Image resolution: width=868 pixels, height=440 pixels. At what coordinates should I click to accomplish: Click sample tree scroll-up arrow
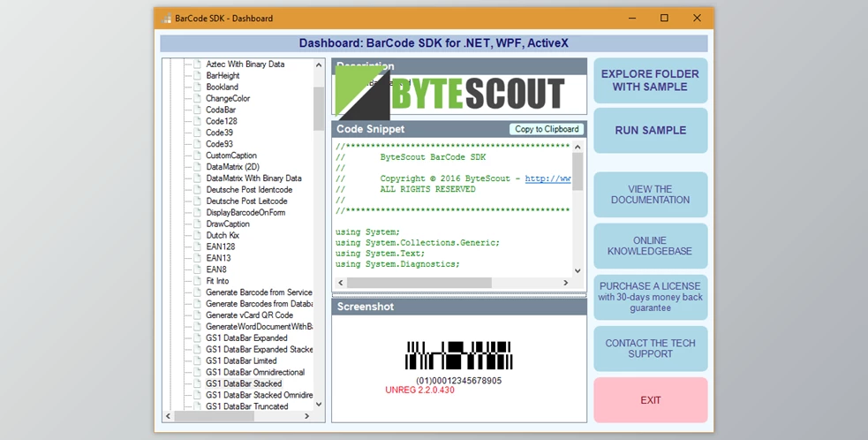[319, 64]
